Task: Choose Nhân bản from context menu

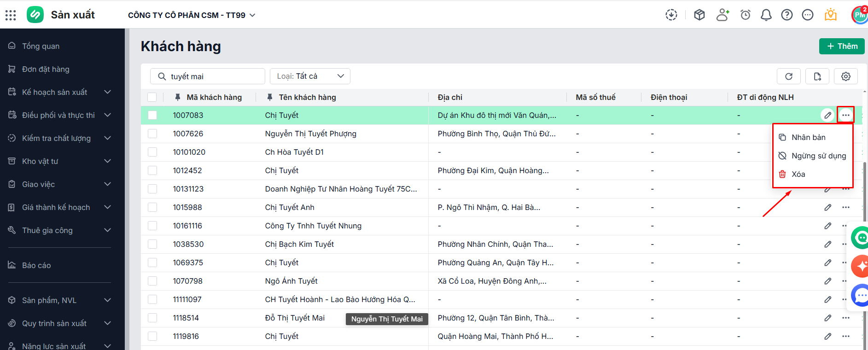Action: (808, 137)
